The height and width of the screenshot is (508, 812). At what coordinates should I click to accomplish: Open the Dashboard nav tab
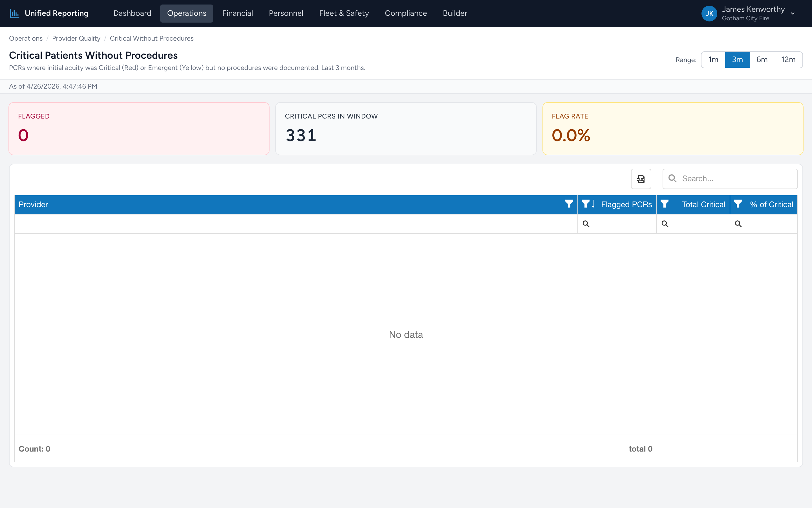pyautogui.click(x=132, y=14)
